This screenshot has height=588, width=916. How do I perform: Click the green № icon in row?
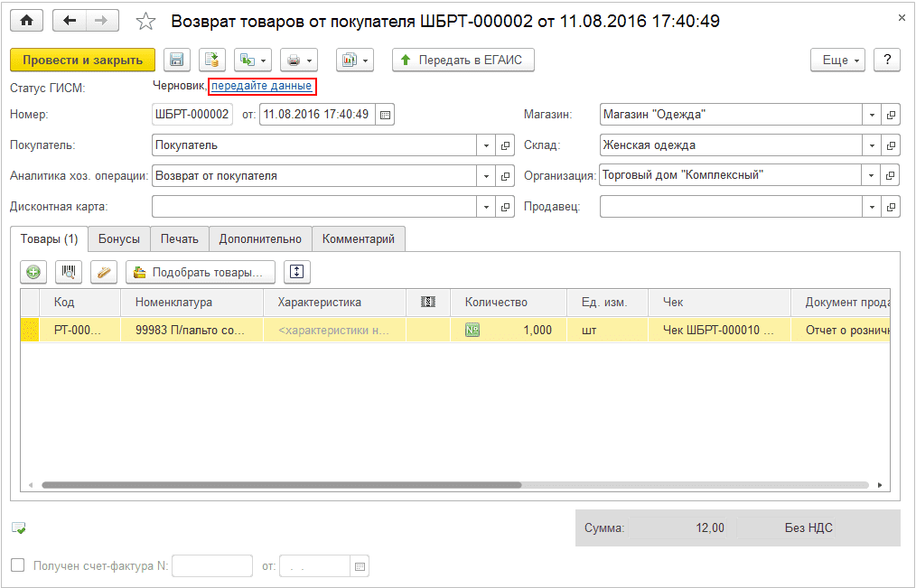(x=472, y=331)
